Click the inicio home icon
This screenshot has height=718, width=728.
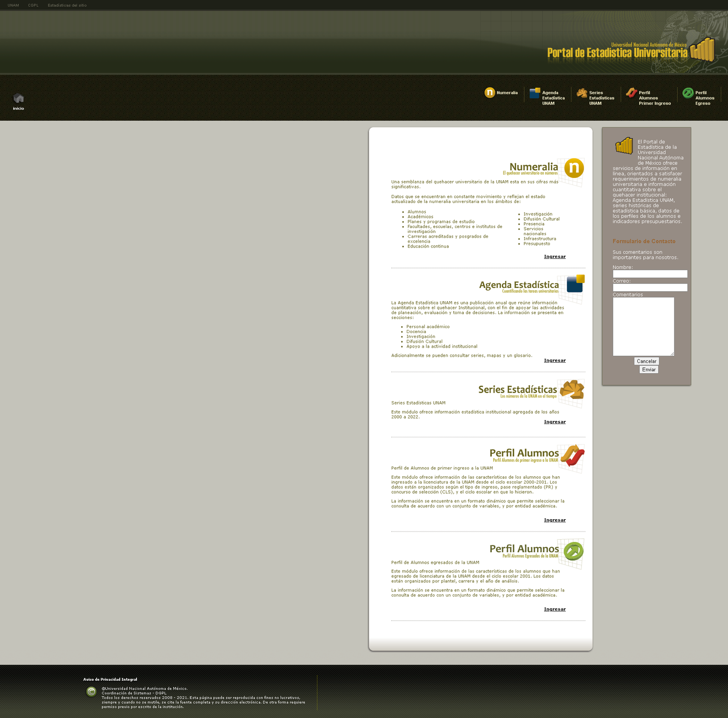point(18,99)
